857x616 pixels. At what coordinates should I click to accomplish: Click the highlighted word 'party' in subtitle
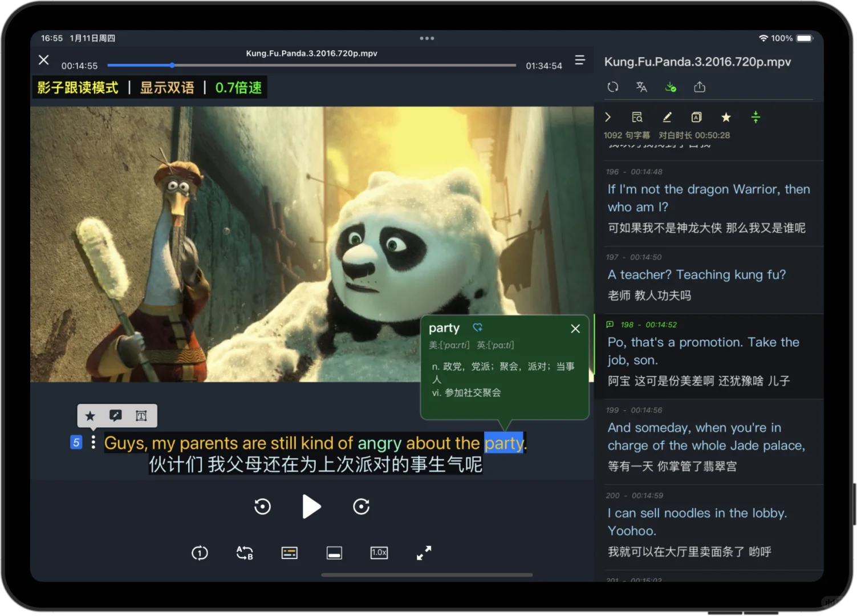(504, 443)
